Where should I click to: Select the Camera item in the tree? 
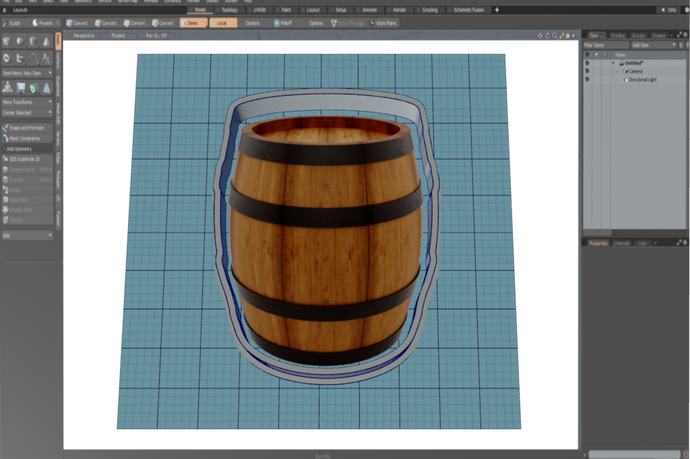(x=636, y=72)
